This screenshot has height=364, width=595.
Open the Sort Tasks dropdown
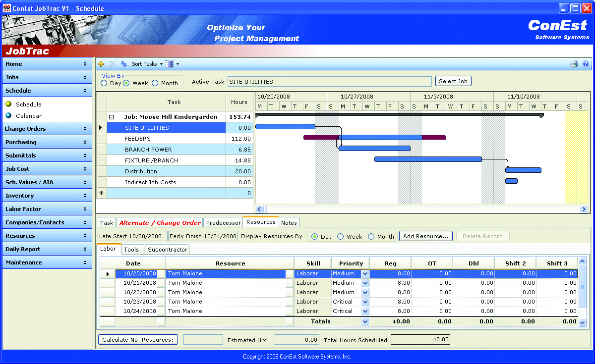click(147, 64)
